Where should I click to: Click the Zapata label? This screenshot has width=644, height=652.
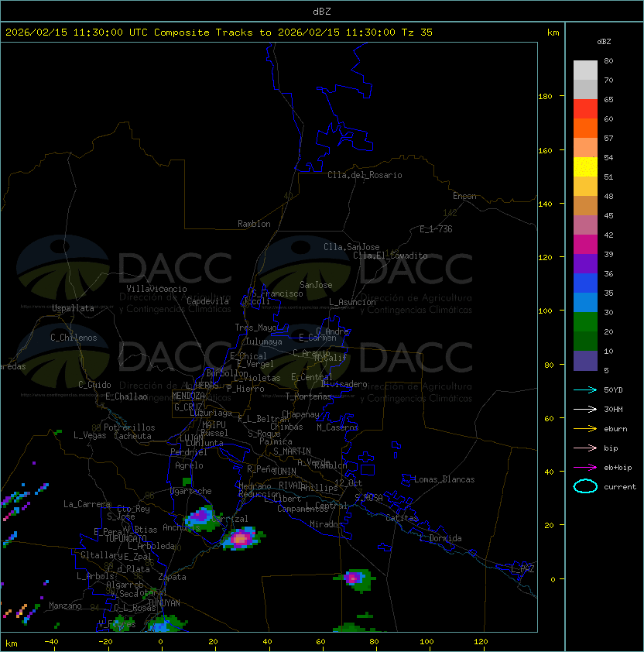[x=172, y=577]
